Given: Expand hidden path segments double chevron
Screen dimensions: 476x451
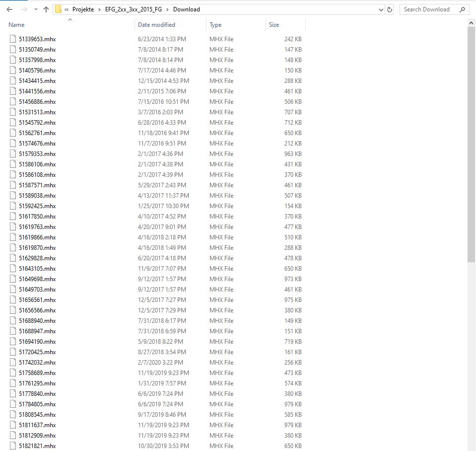Looking at the screenshot, I should pos(67,9).
